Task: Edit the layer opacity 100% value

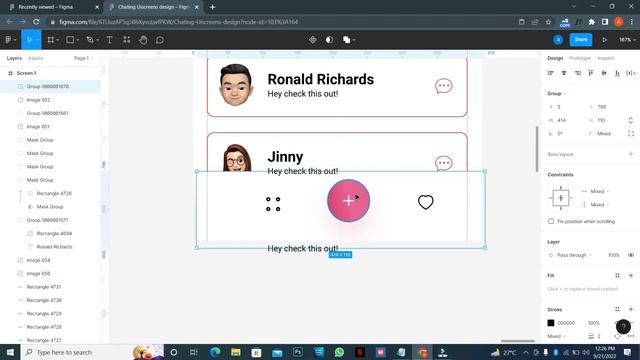Action: [x=613, y=255]
